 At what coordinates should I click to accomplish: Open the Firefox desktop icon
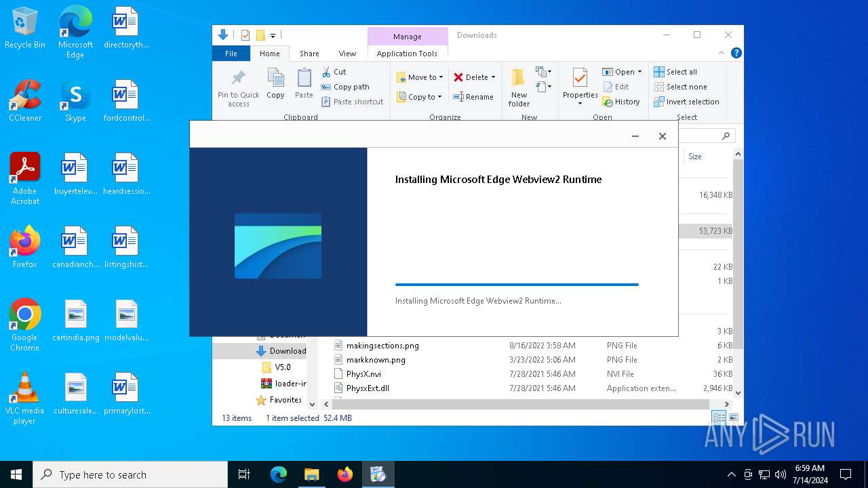[x=25, y=247]
